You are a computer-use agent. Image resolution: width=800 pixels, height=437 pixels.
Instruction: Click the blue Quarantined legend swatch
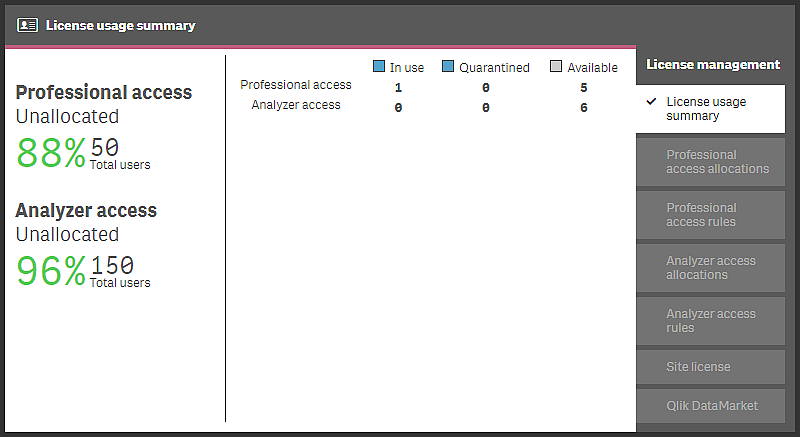pyautogui.click(x=449, y=67)
